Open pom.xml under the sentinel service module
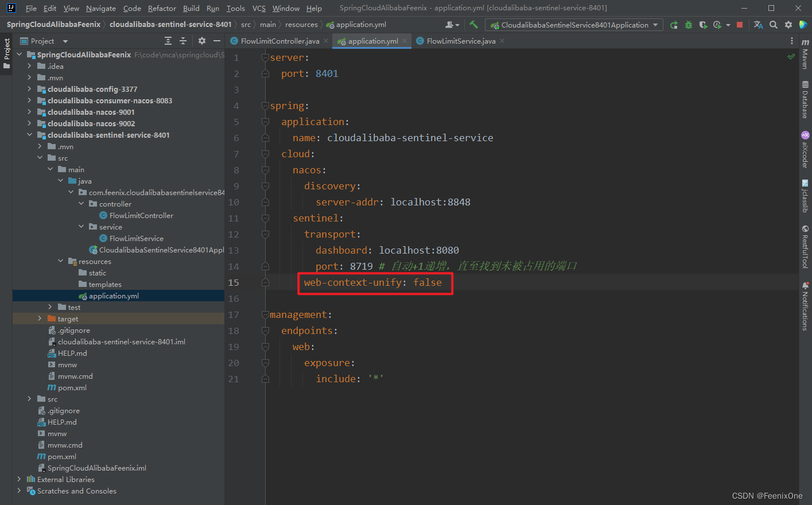Viewport: 812px width, 505px height. 72,387
